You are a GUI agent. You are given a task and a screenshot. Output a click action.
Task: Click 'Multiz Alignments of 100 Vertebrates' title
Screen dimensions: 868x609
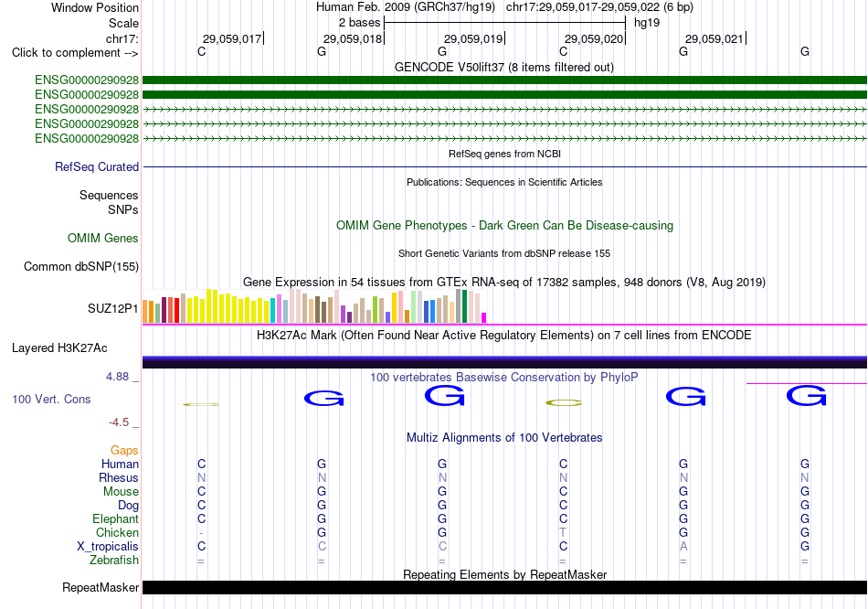(504, 438)
